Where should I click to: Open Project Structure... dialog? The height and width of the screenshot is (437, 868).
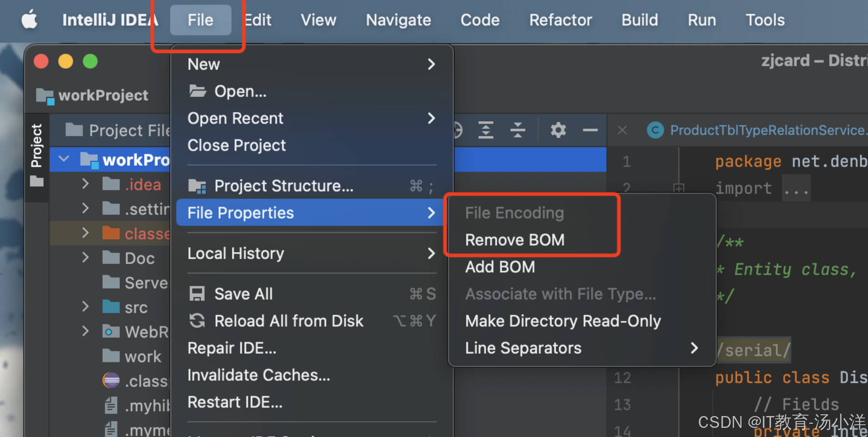click(312, 186)
